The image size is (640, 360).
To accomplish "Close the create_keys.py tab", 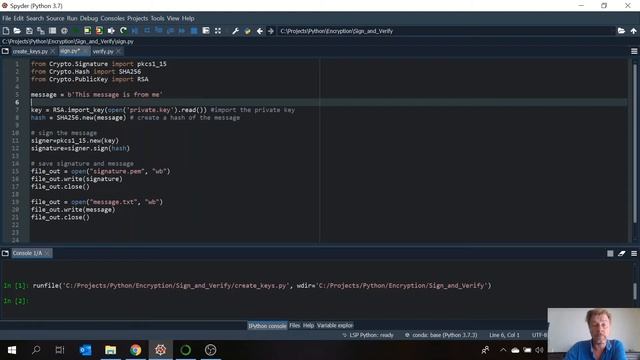I will click(53, 51).
